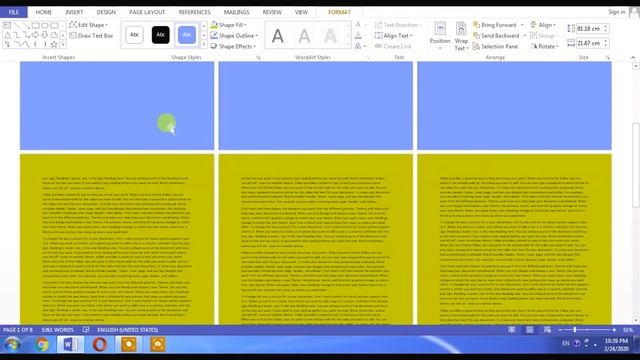
Task: Switch to the REFERENCES tab
Action: pyautogui.click(x=194, y=12)
